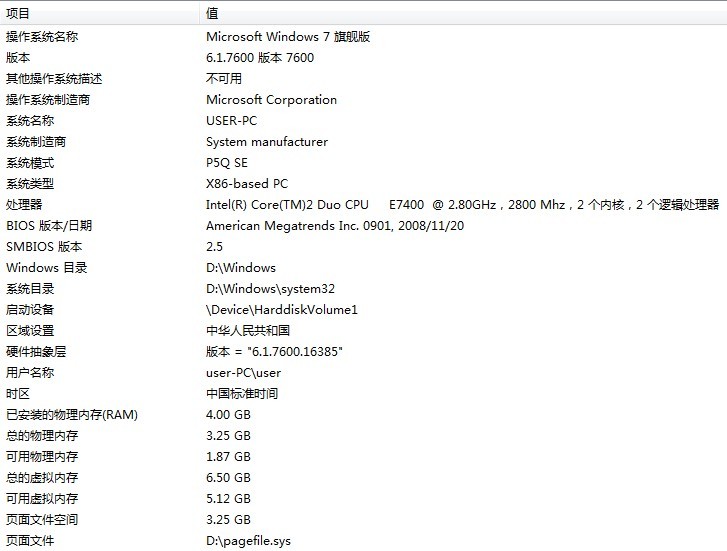
Task: Select the 其他操作系统描述 row label
Action: coord(54,79)
